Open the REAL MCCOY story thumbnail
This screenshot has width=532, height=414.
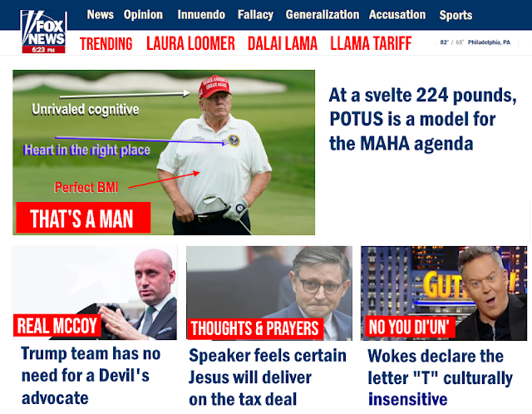pos(94,293)
